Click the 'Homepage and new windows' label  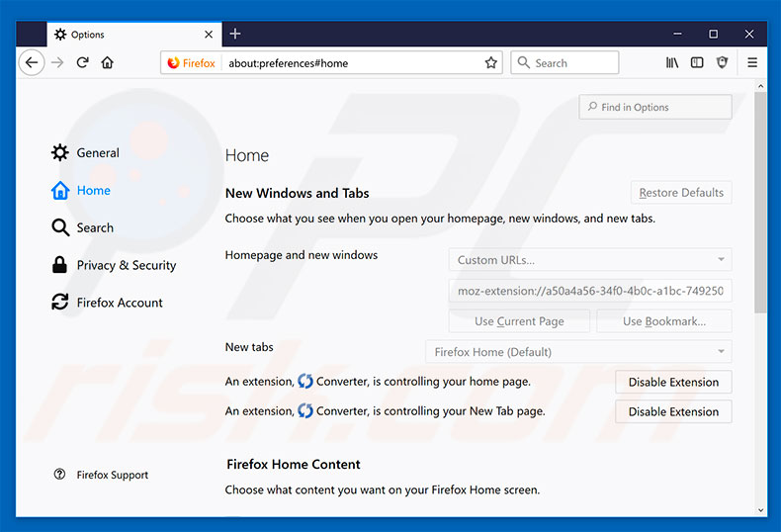(302, 255)
